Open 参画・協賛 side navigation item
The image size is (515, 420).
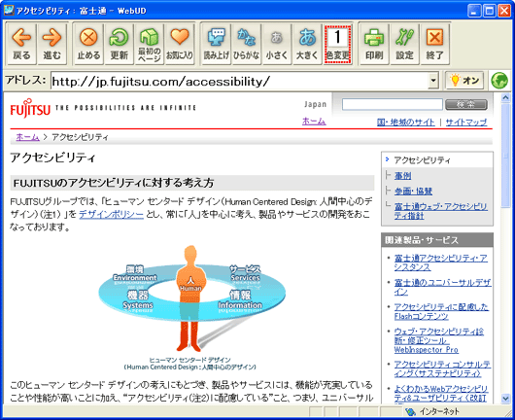point(413,191)
